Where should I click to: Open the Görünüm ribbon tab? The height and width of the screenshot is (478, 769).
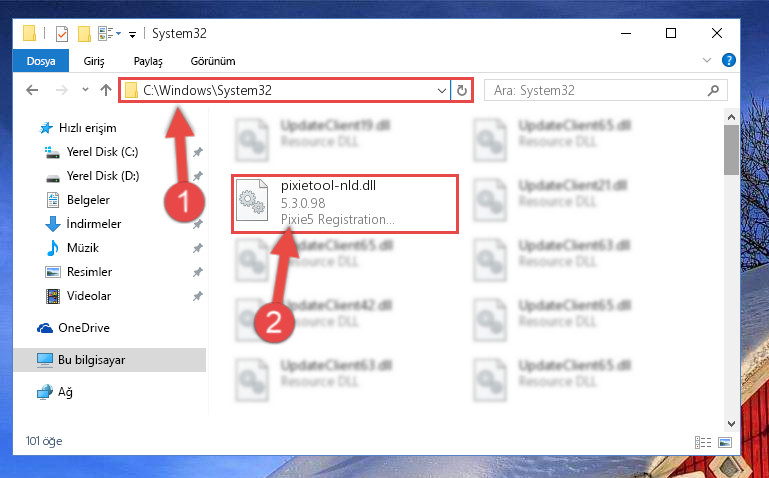213,61
